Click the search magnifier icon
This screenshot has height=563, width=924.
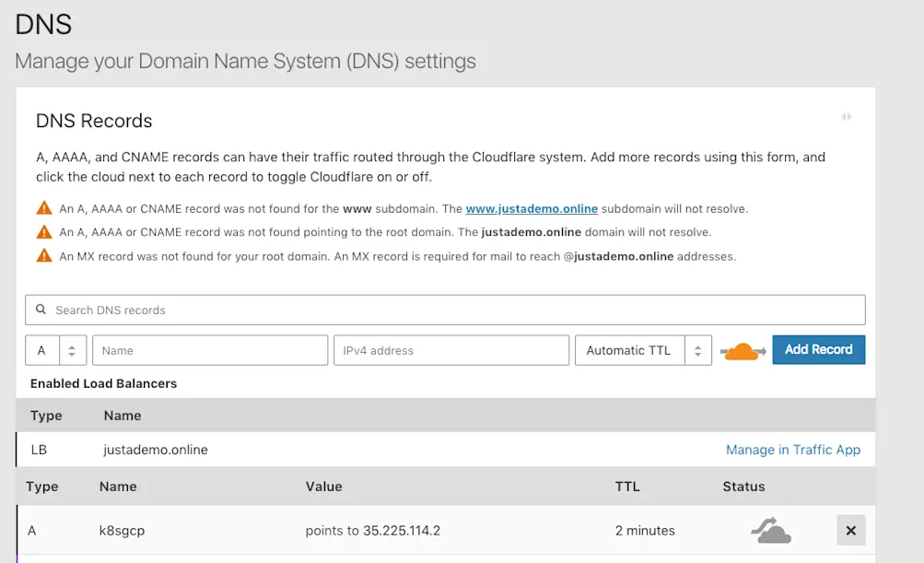pos(41,310)
